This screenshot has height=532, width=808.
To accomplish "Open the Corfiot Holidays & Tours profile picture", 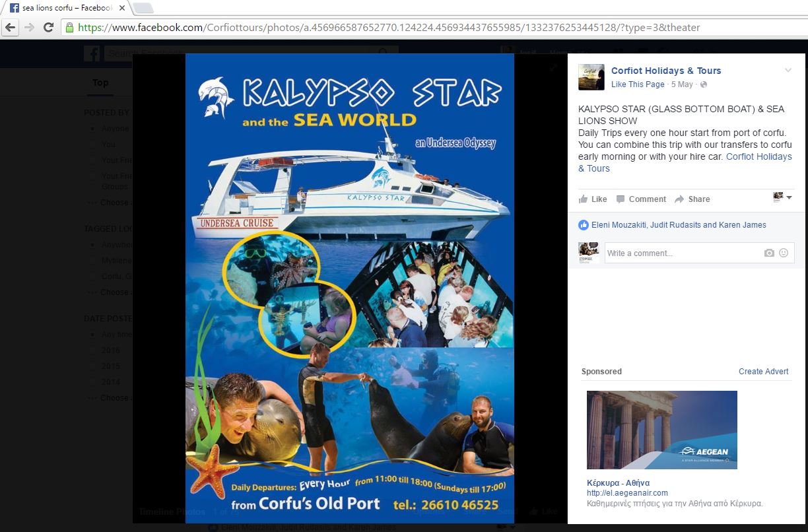I will coord(591,77).
